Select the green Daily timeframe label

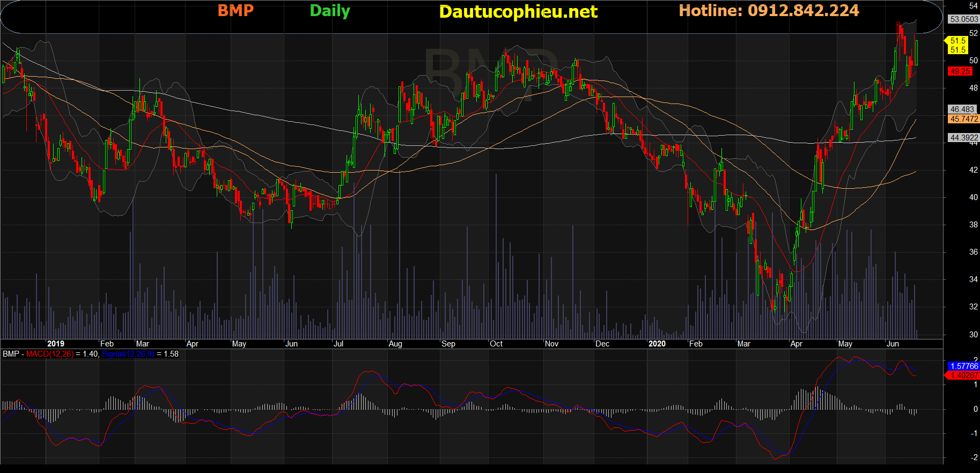(x=330, y=11)
